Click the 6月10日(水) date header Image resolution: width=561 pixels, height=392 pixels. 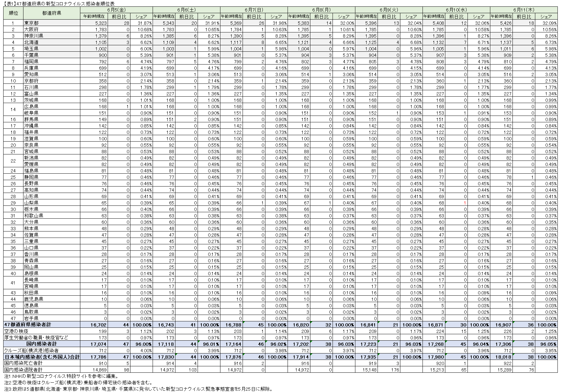pyautogui.click(x=456, y=10)
